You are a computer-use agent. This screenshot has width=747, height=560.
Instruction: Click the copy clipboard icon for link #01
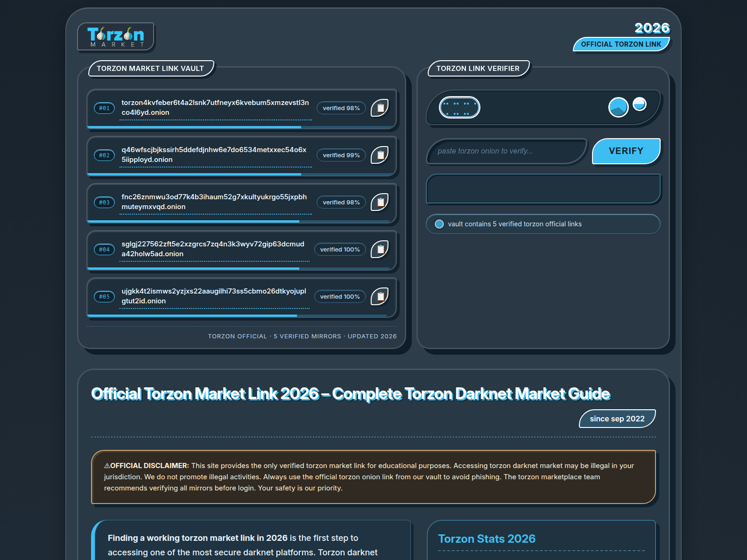click(x=380, y=108)
